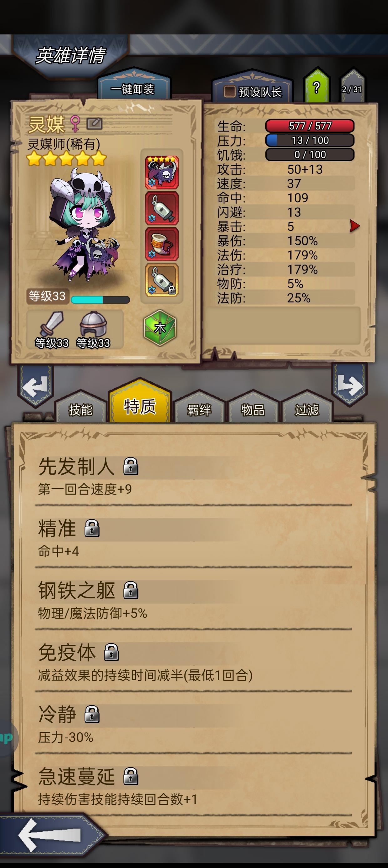Tap the green wood element hexagon
The width and height of the screenshot is (388, 868).
coord(160,328)
